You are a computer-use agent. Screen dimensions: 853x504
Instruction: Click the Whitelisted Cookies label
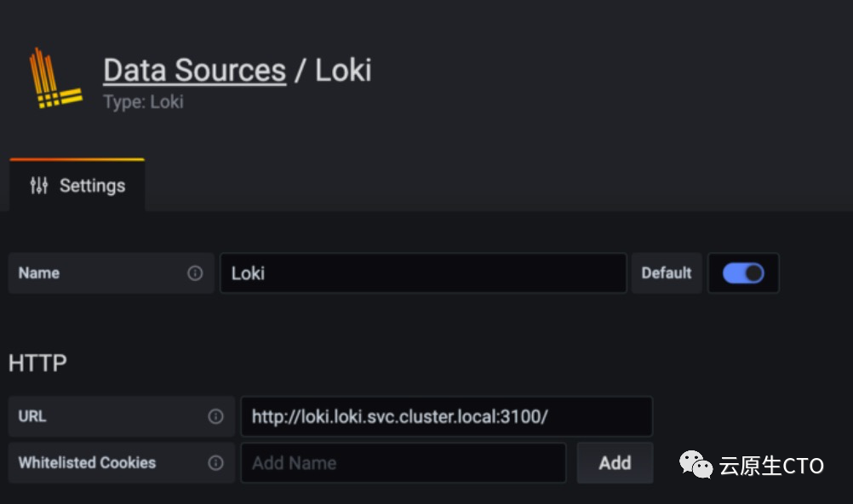click(87, 463)
